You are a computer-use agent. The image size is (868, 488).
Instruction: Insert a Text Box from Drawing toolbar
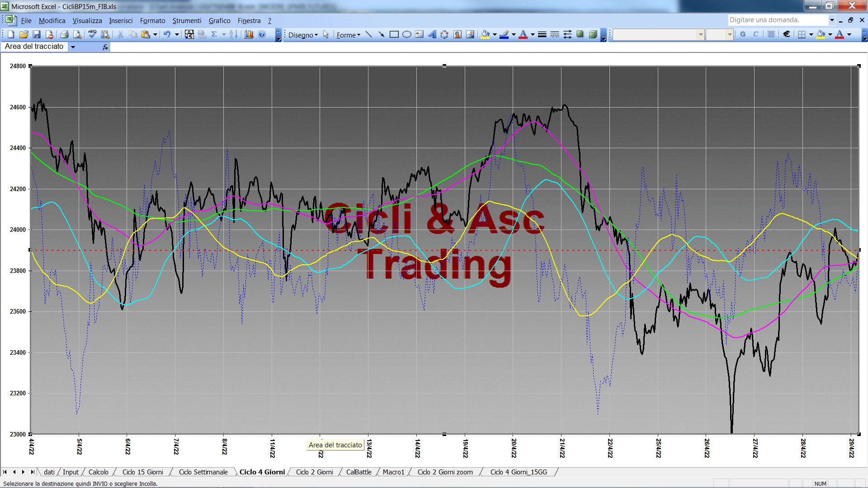coord(419,34)
